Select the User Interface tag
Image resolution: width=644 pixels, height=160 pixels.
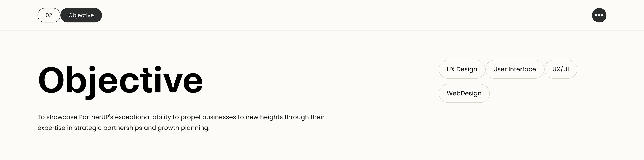515,69
